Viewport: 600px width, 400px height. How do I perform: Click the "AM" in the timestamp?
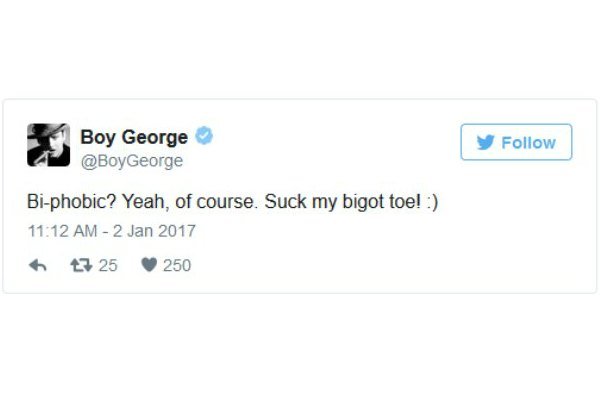pos(85,231)
